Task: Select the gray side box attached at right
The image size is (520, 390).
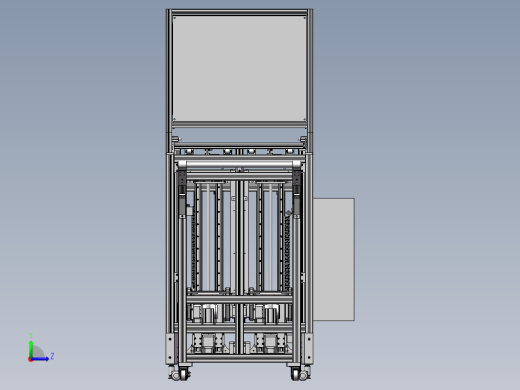Action: click(x=334, y=259)
